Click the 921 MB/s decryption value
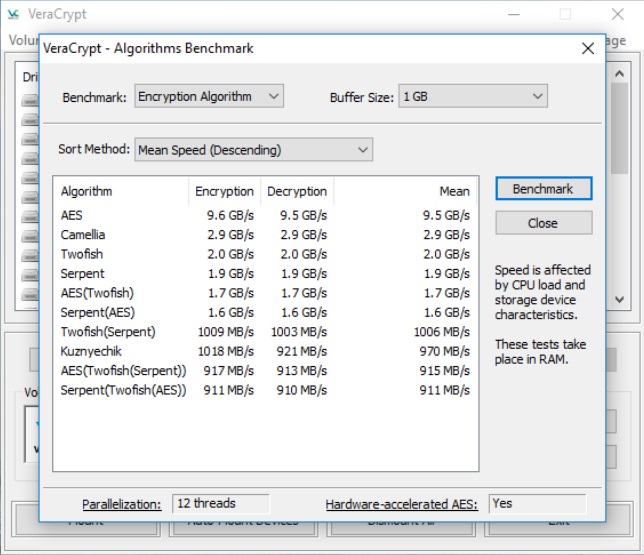 click(x=301, y=351)
